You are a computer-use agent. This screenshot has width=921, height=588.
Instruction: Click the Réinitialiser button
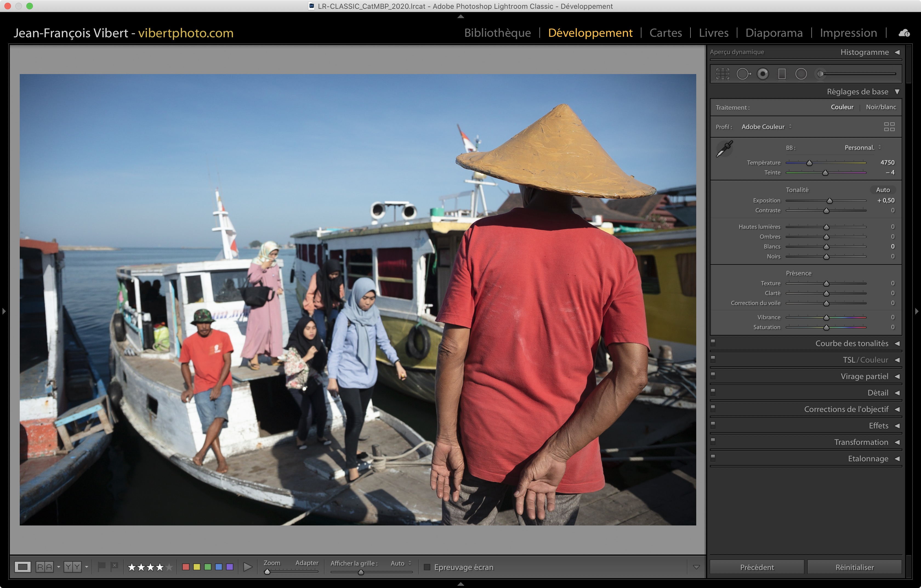pos(854,567)
